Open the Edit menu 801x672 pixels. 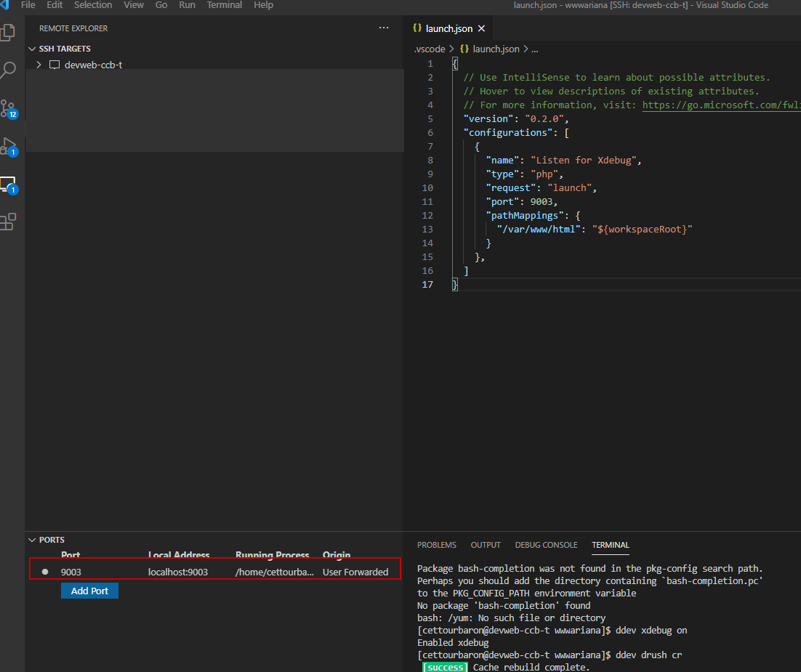[55, 5]
